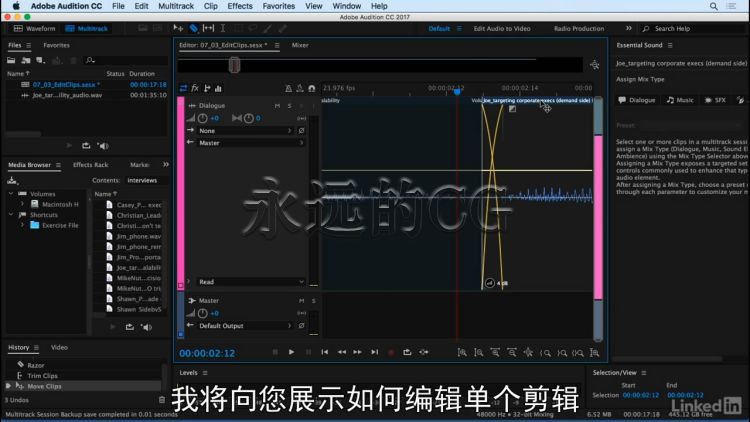Open file icon in Files panel
750x422 pixels.
click(11, 60)
